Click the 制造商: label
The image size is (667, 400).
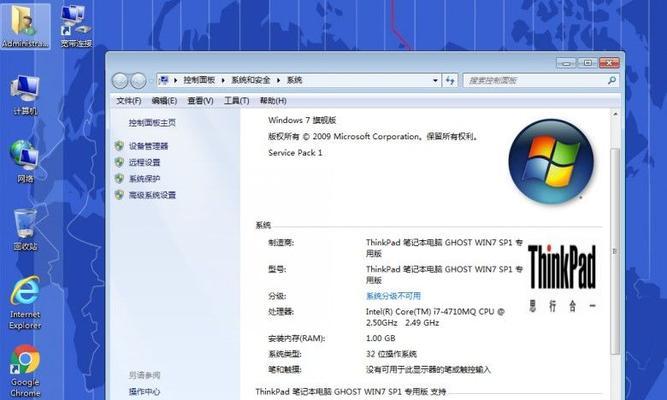pos(281,243)
